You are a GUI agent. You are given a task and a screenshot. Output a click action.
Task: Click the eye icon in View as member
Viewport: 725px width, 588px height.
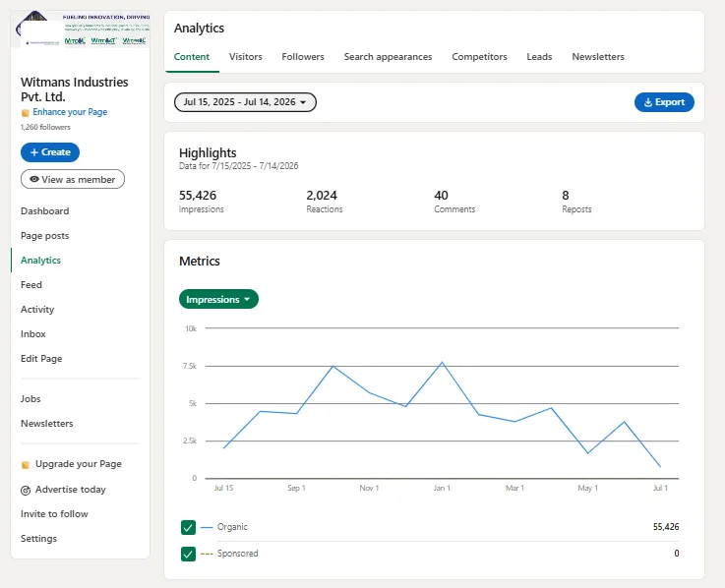(34, 179)
